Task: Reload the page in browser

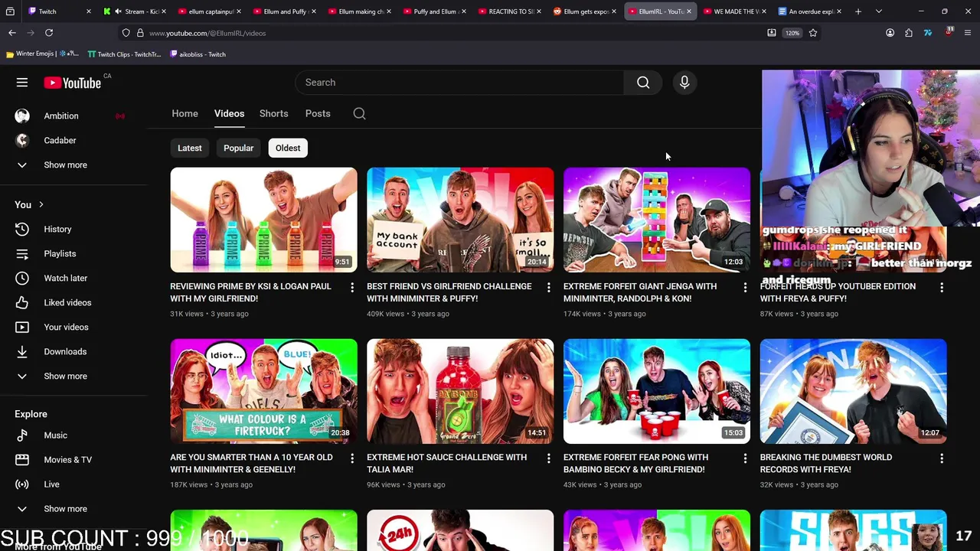Action: 49,33
